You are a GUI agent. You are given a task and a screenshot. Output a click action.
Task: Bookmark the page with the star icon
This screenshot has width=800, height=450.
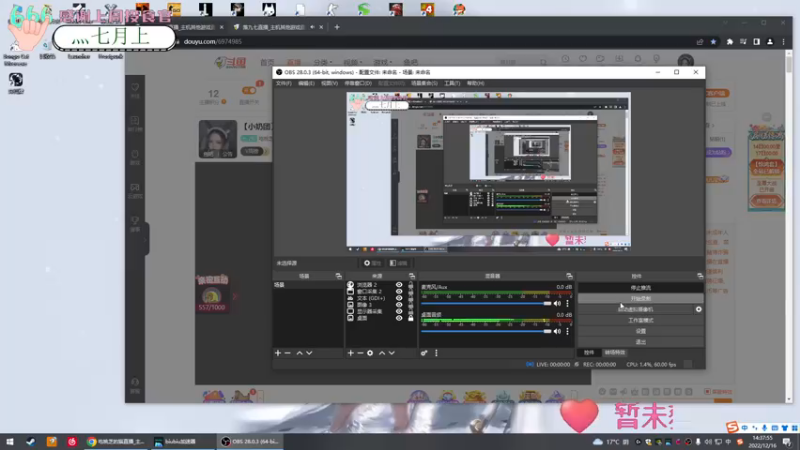tap(713, 42)
